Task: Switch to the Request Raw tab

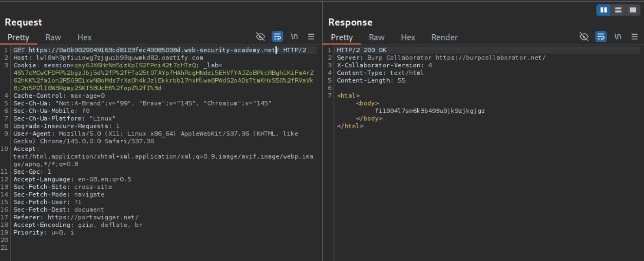Action: coord(53,37)
